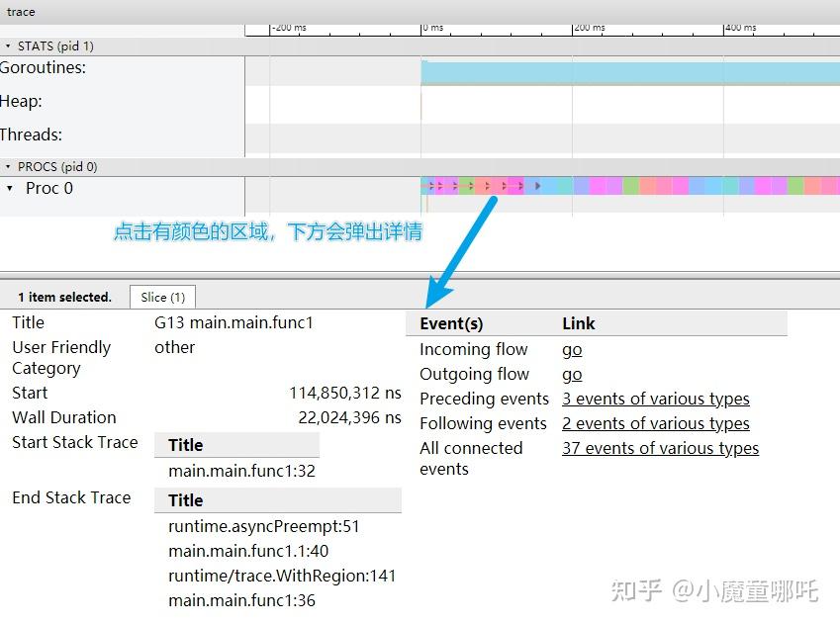
Task: Click the Threads counter track
Action: tap(33, 134)
